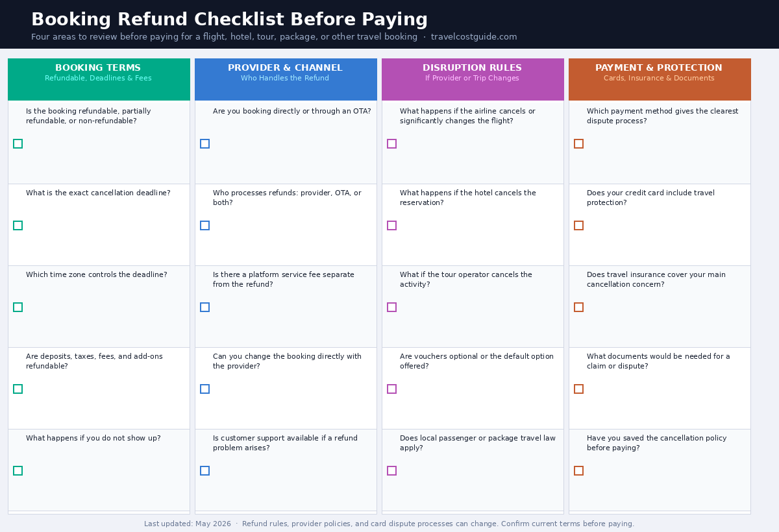The height and width of the screenshot is (532, 779).
Task: Click the 'Last updated: May 2026' footer note
Action: tap(188, 524)
